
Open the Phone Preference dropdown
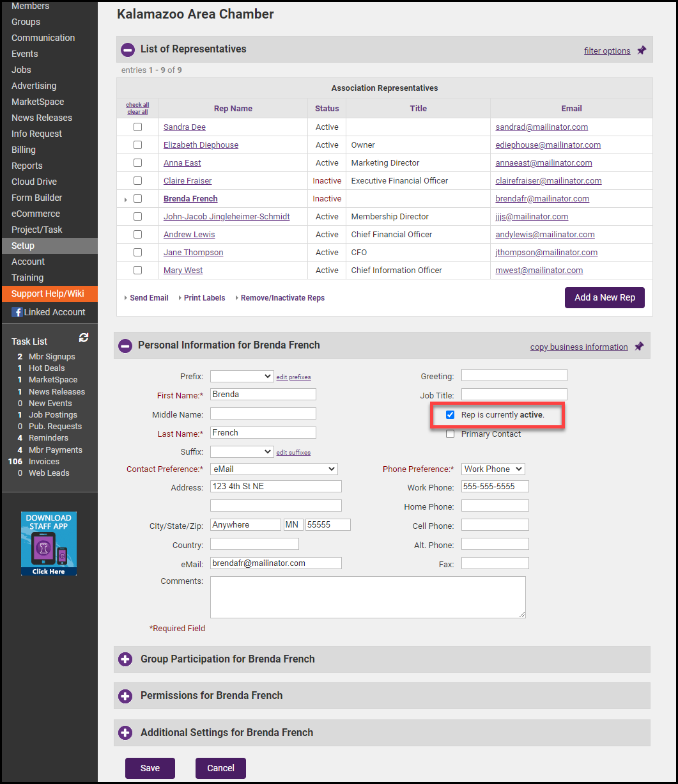[x=492, y=469]
